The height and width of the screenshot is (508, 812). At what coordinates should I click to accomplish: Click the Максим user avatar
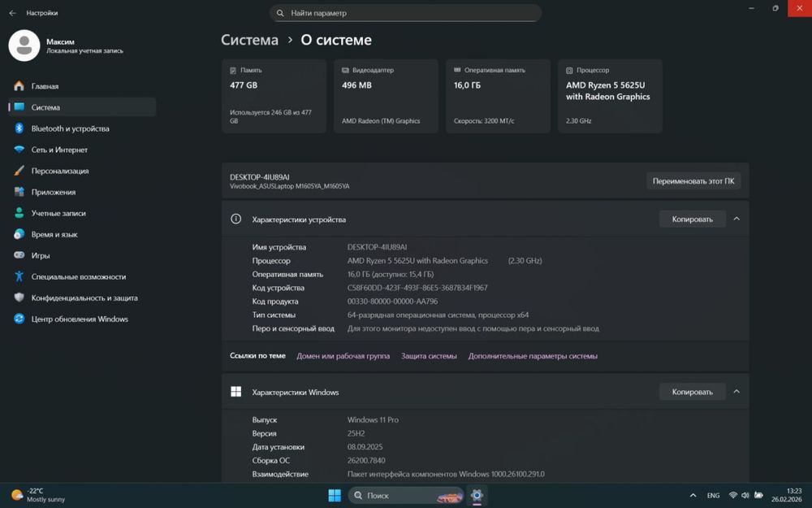(x=24, y=46)
